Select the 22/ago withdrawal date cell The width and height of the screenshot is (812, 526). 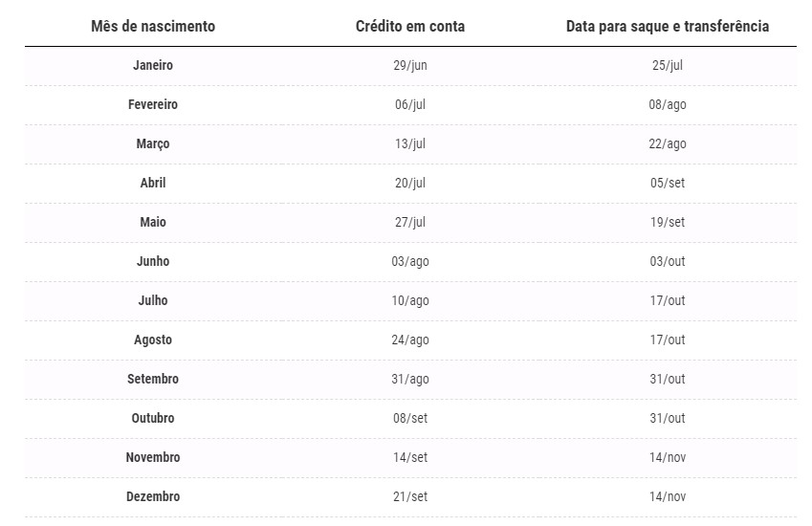pyautogui.click(x=668, y=144)
